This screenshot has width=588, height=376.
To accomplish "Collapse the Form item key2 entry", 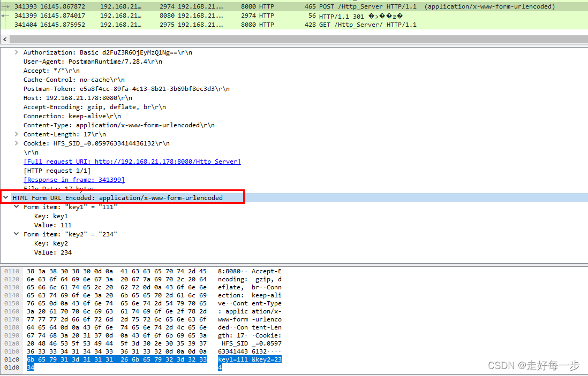I will point(16,234).
